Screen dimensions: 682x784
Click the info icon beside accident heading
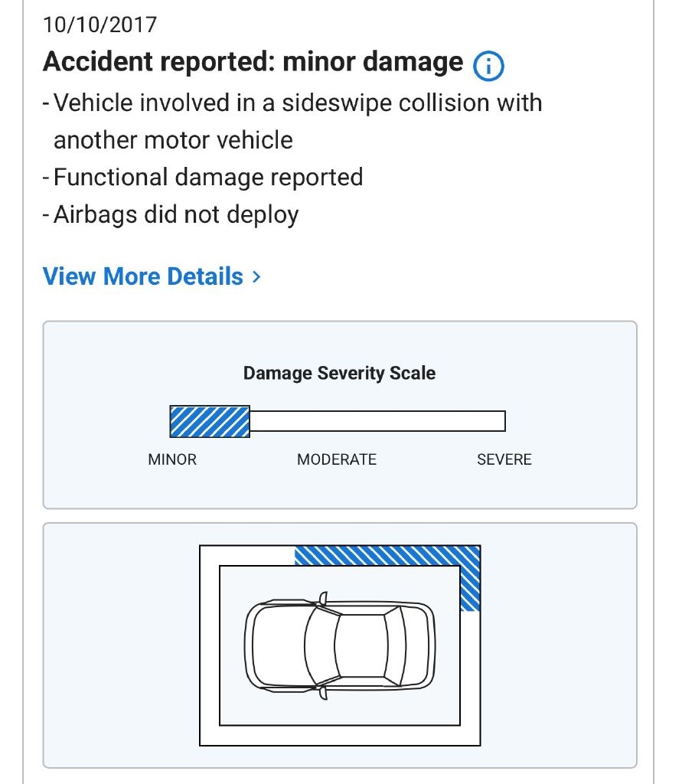click(x=488, y=67)
